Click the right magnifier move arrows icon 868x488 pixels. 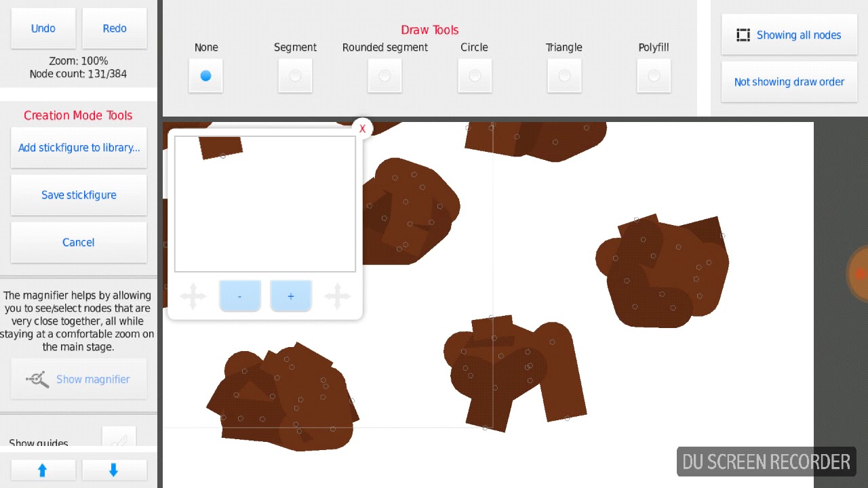point(337,296)
